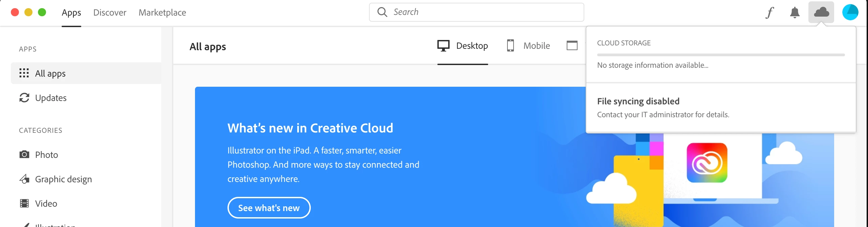Click 'Contact your IT administrator for details.'
The height and width of the screenshot is (227, 868).
tap(663, 115)
